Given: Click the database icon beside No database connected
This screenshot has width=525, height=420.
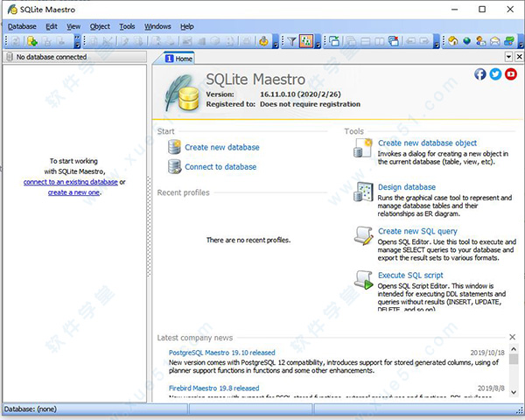Looking at the screenshot, I should pyautogui.click(x=10, y=57).
